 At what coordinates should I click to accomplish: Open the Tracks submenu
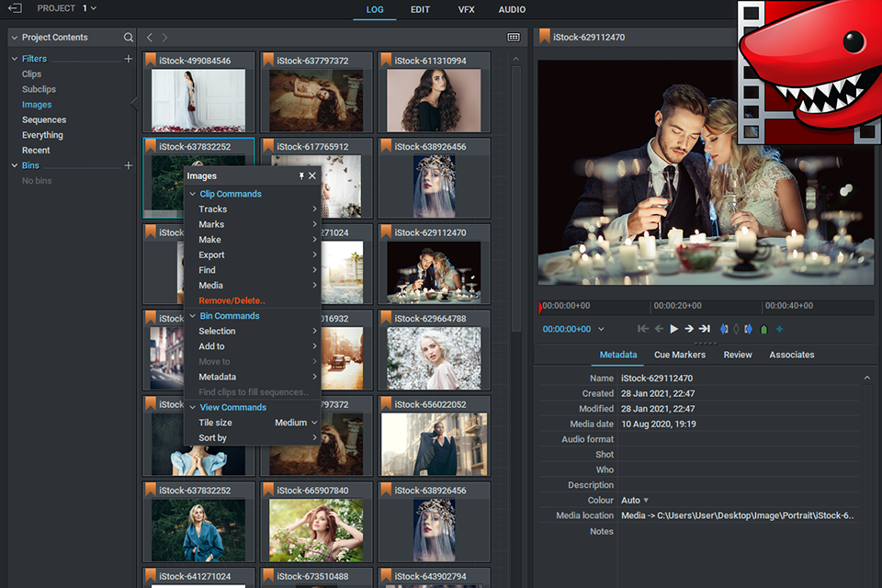click(x=253, y=209)
